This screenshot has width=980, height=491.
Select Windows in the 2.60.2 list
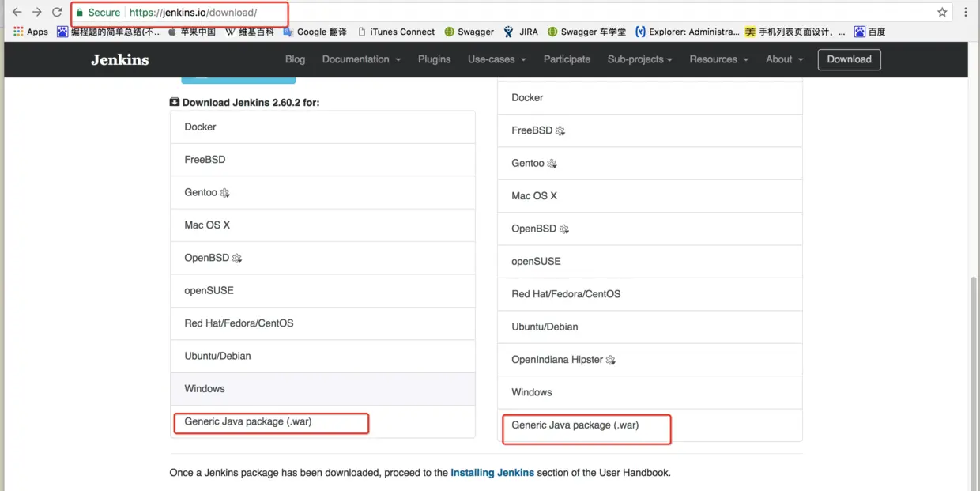coord(322,389)
